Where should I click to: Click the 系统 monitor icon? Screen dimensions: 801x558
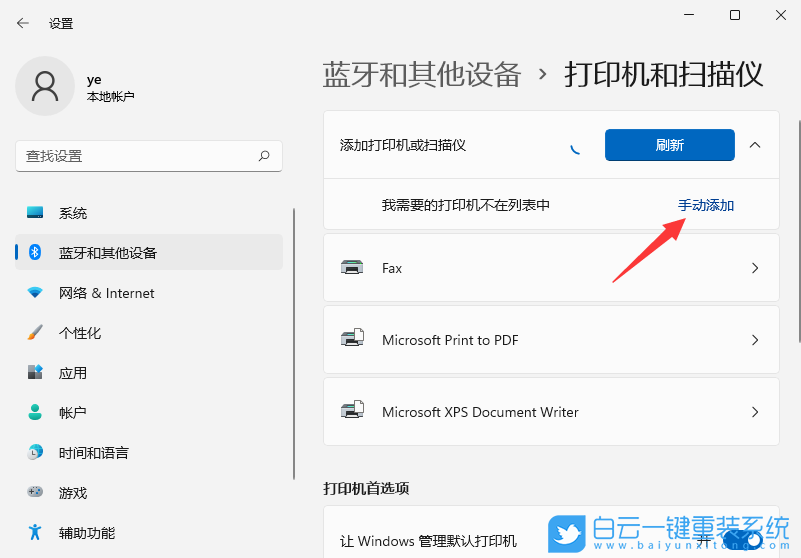pyautogui.click(x=35, y=213)
